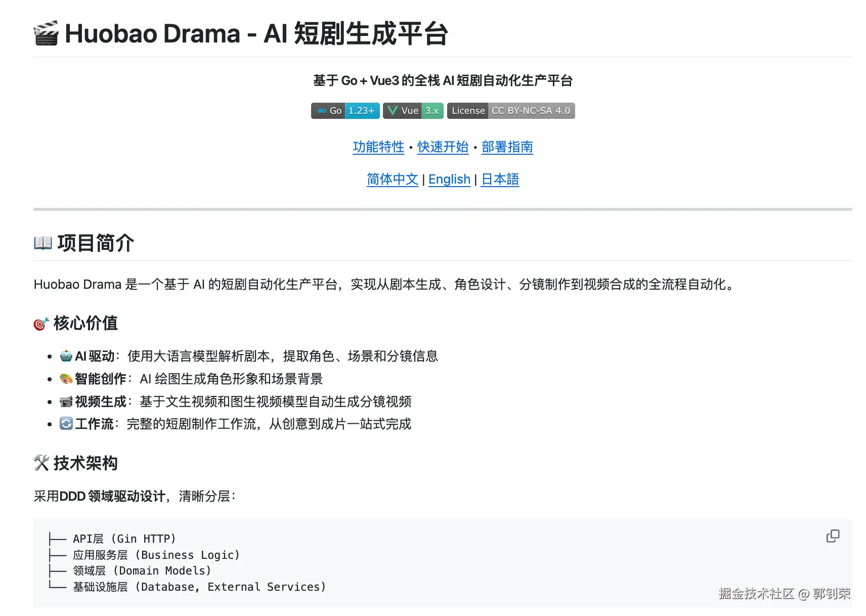866x616 pixels.
Task: Jump to 功能特性 section link
Action: pyautogui.click(x=378, y=147)
